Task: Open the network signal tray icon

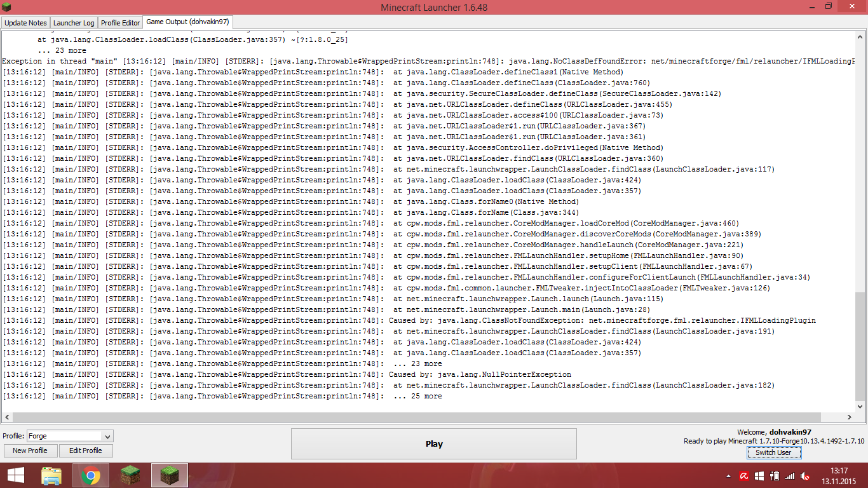Action: pos(790,476)
